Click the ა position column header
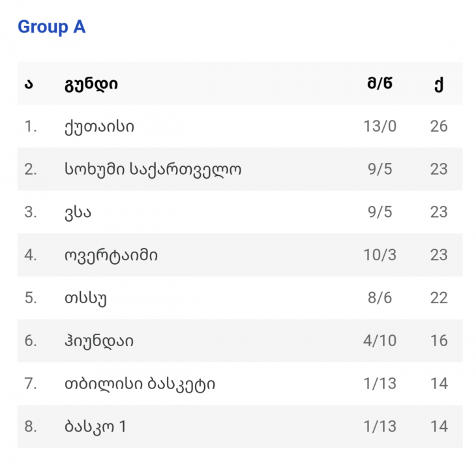Image resolution: width=476 pixels, height=470 pixels. point(29,84)
